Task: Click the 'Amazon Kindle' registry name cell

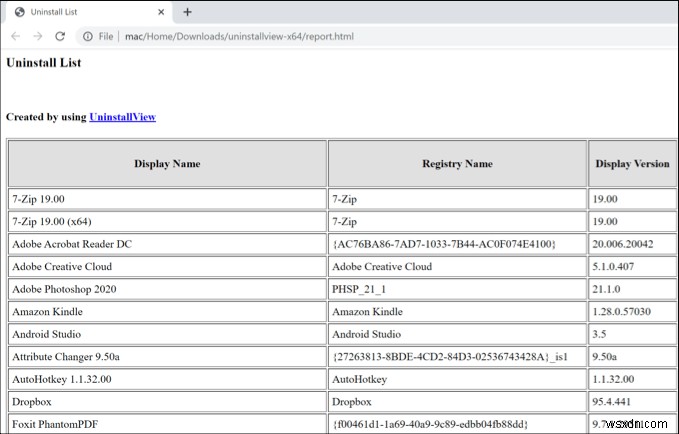Action: pyautogui.click(x=457, y=312)
